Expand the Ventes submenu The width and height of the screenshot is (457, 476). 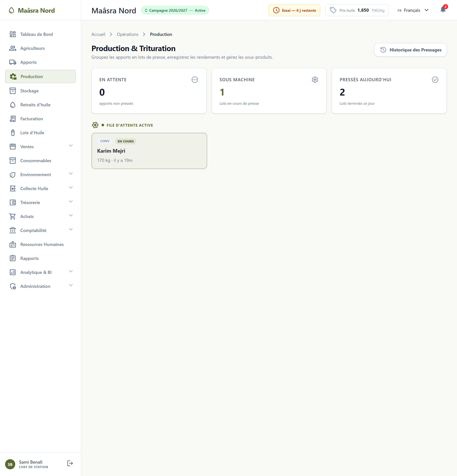point(71,146)
